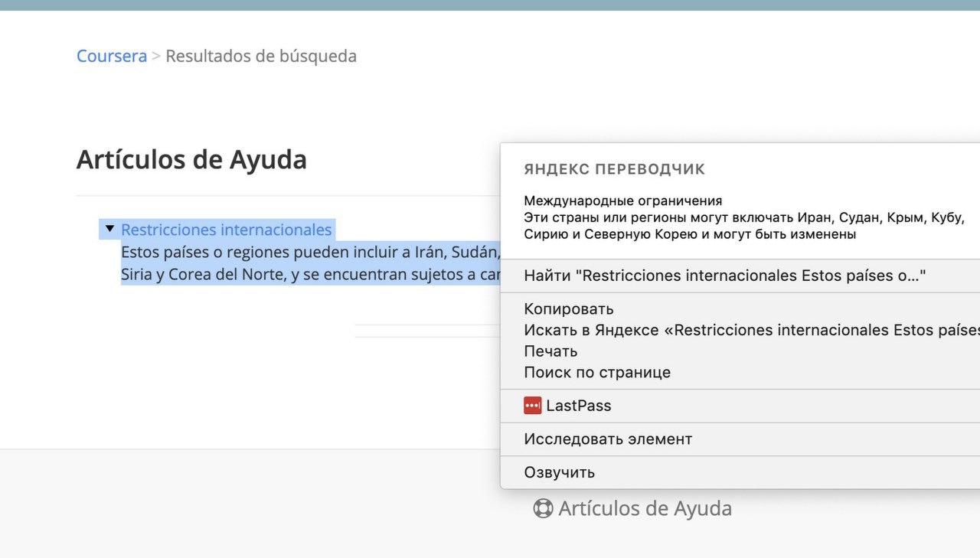
Task: Choose Озвучить from the context menu
Action: point(740,472)
